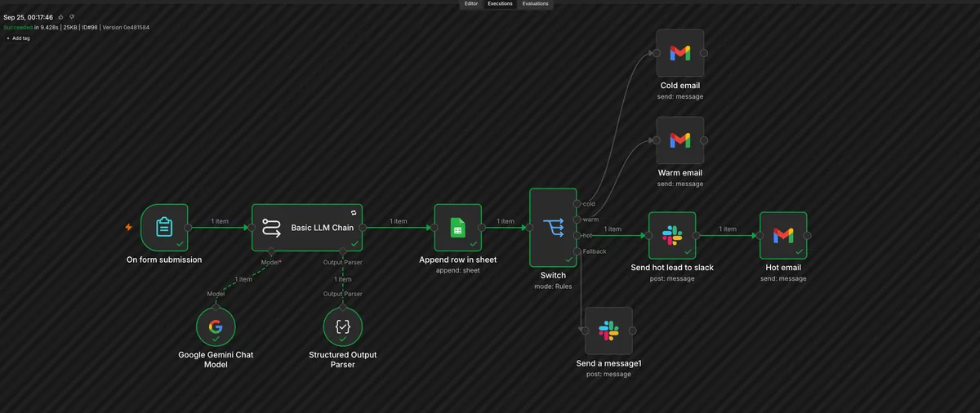Click the output handle of On form submission
The image size is (980, 413).
(x=188, y=228)
